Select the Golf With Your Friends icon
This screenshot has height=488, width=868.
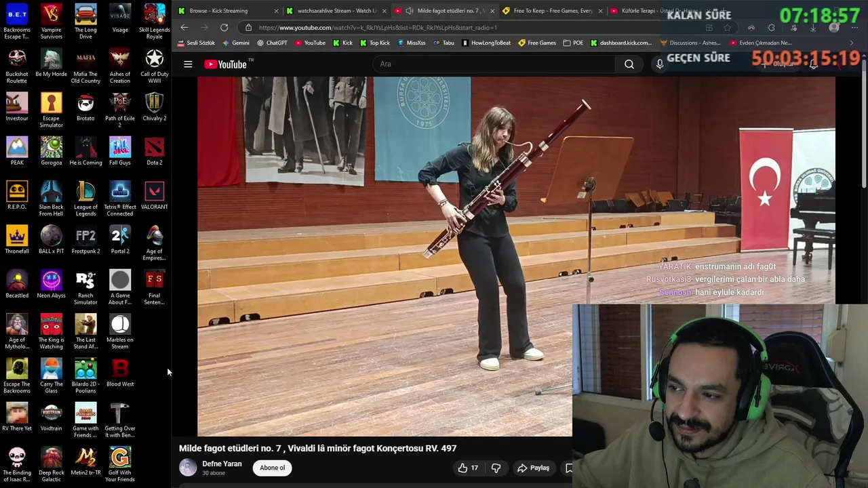point(120,464)
